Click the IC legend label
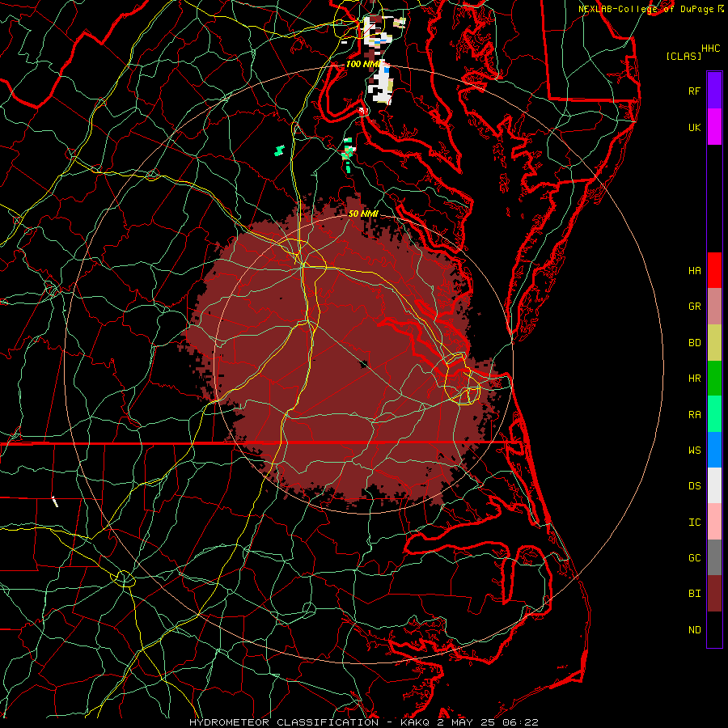The width and height of the screenshot is (728, 728). [x=694, y=523]
